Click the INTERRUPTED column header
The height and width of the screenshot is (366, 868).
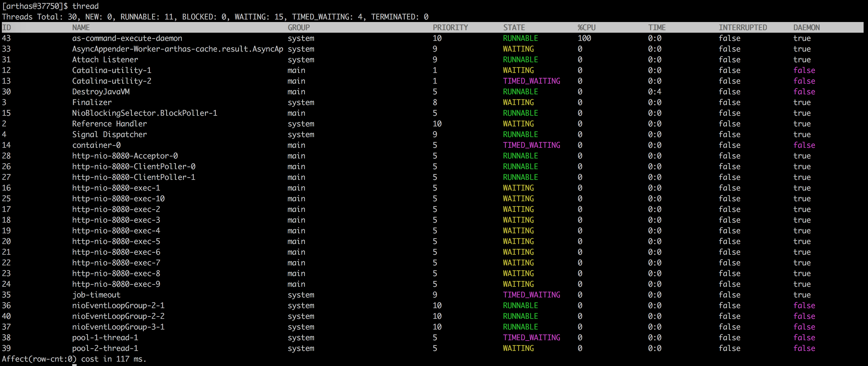[x=743, y=27]
